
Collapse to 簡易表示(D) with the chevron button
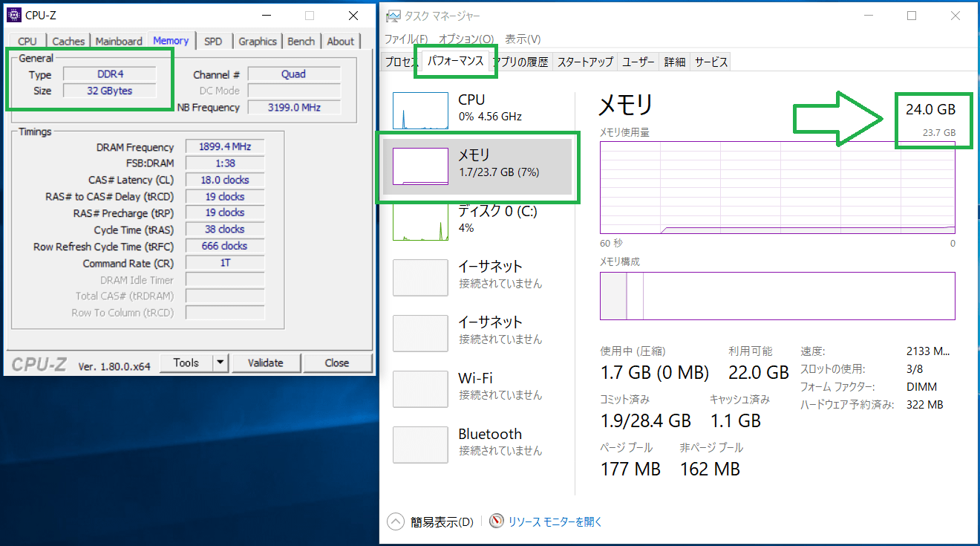pyautogui.click(x=396, y=521)
